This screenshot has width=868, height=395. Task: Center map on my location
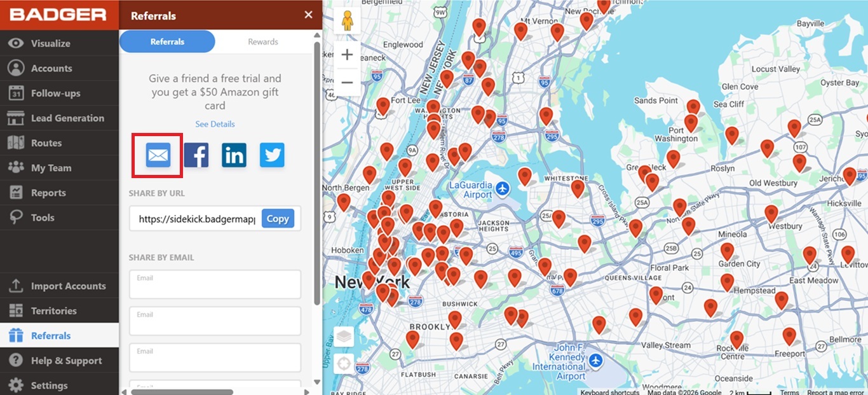(x=344, y=364)
